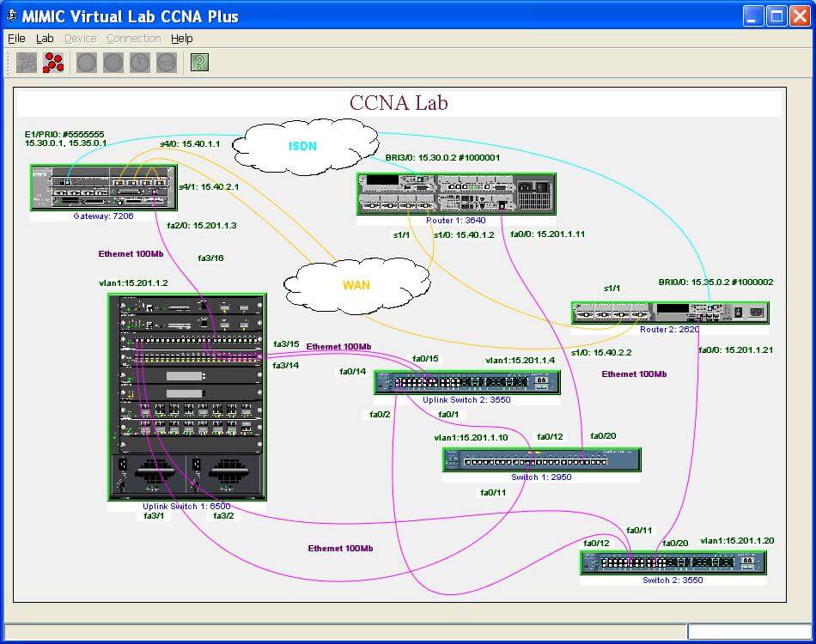
Task: Select Uplink Switch 1 6500 chassis
Action: tap(187, 397)
